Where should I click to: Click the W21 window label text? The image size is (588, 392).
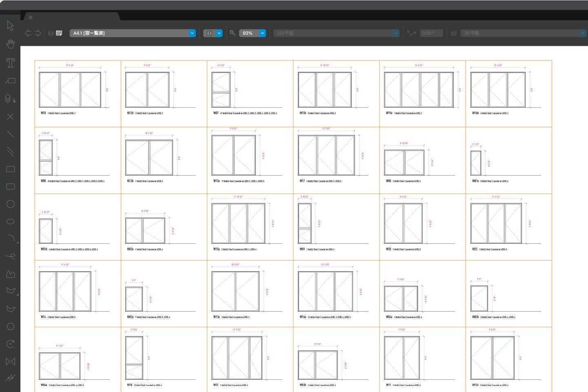[215, 385]
